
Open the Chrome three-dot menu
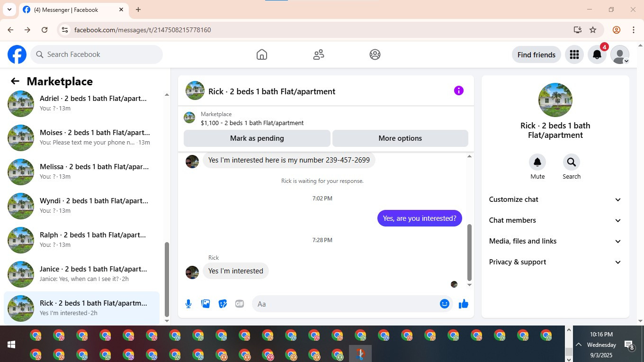pos(634,30)
